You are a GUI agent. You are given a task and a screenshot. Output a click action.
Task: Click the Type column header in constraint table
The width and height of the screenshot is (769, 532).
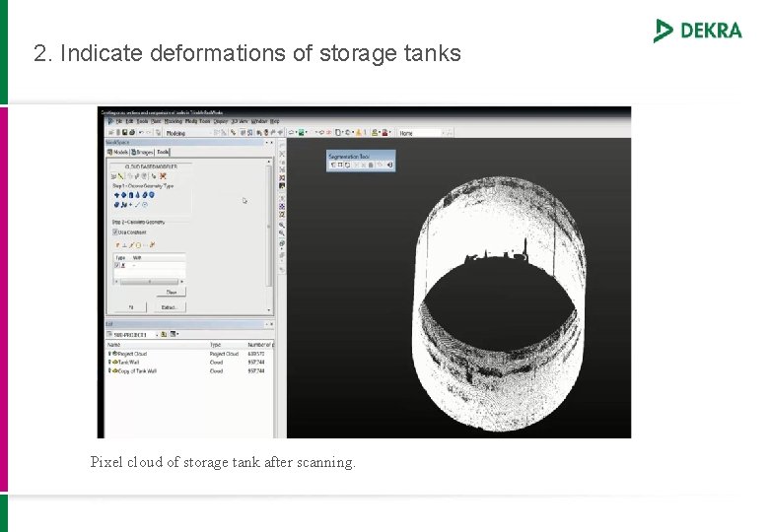(120, 258)
